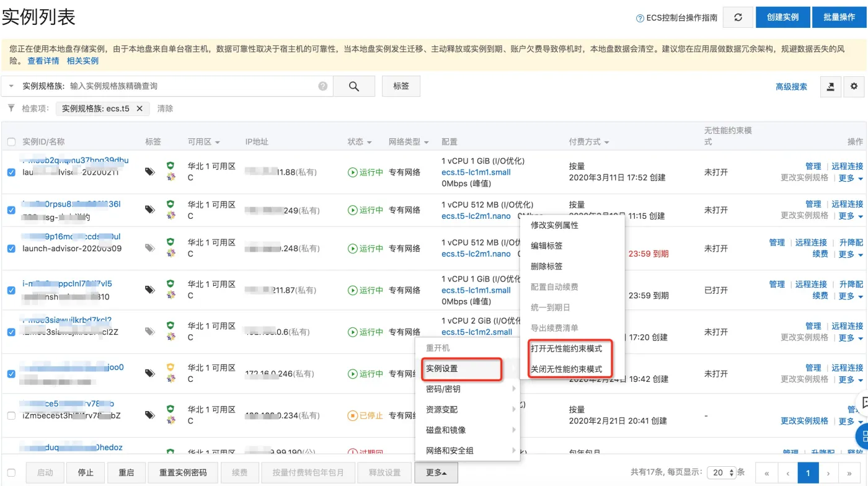
Task: Click stopped status icon in 0.234 row
Action: tap(353, 415)
